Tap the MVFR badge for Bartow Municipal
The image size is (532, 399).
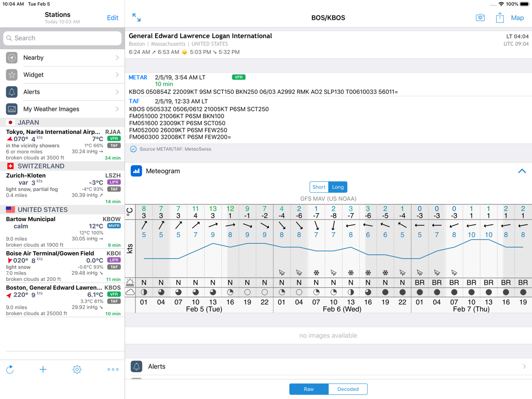coord(114,226)
